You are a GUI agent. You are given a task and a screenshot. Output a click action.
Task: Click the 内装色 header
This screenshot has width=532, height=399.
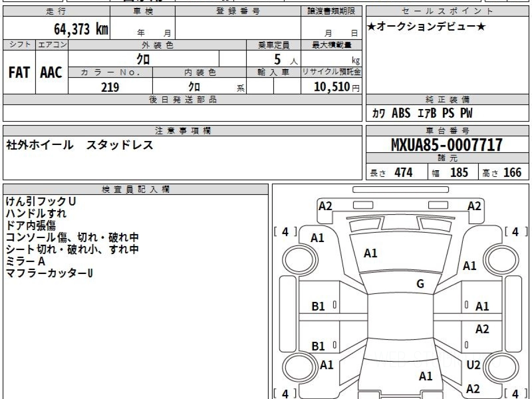[199, 72]
